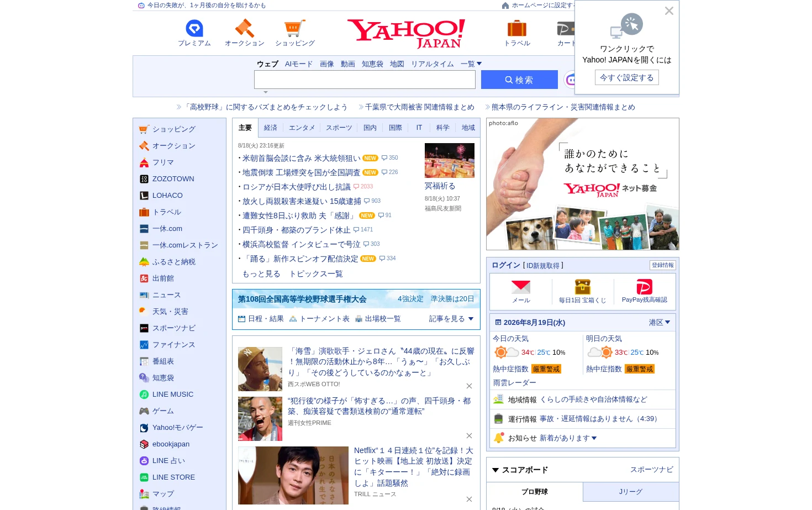
Task: Open the トーナメント表 link
Action: point(319,319)
